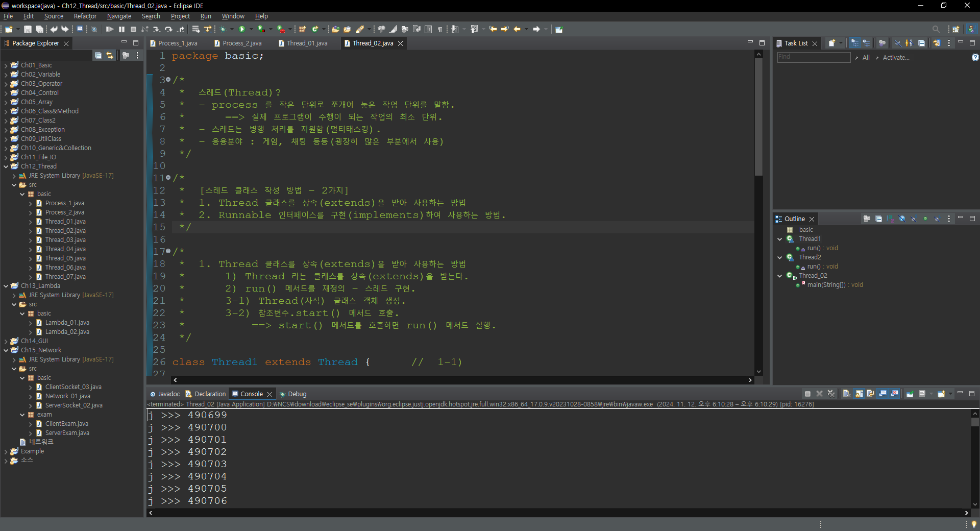980x531 pixels.
Task: Select Thread_05.java in Package Explorer
Action: (65, 258)
